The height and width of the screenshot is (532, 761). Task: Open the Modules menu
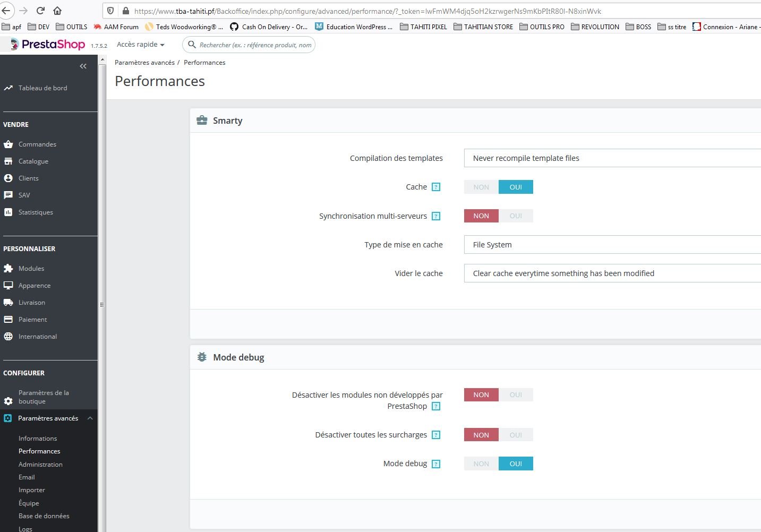click(x=31, y=269)
